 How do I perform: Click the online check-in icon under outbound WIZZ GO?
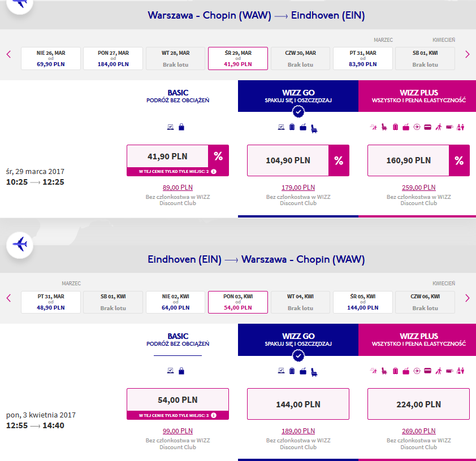click(x=282, y=127)
